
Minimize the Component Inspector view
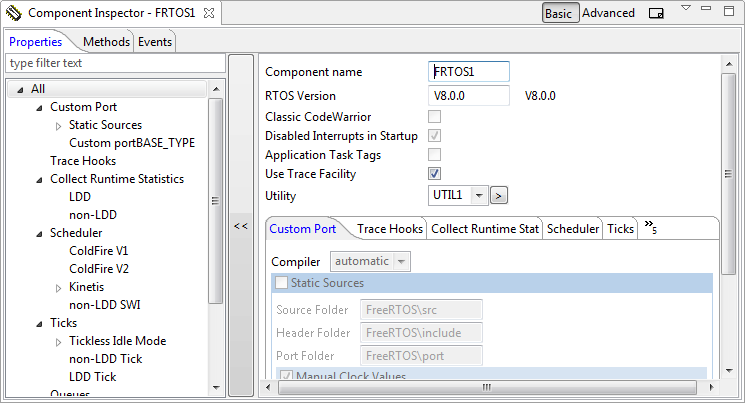point(709,9)
